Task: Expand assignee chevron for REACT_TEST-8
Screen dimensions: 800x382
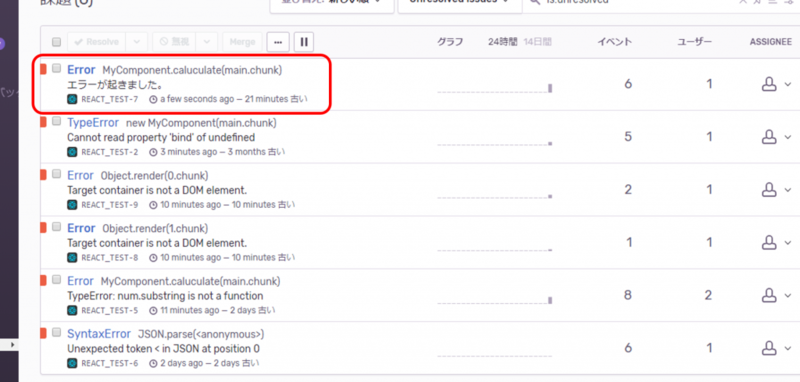Action: click(x=788, y=243)
